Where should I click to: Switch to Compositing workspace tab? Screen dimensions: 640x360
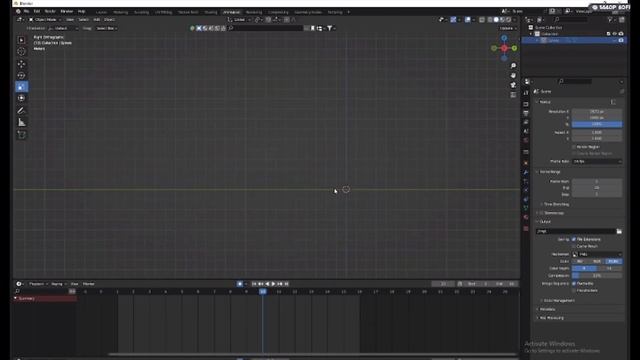278,12
